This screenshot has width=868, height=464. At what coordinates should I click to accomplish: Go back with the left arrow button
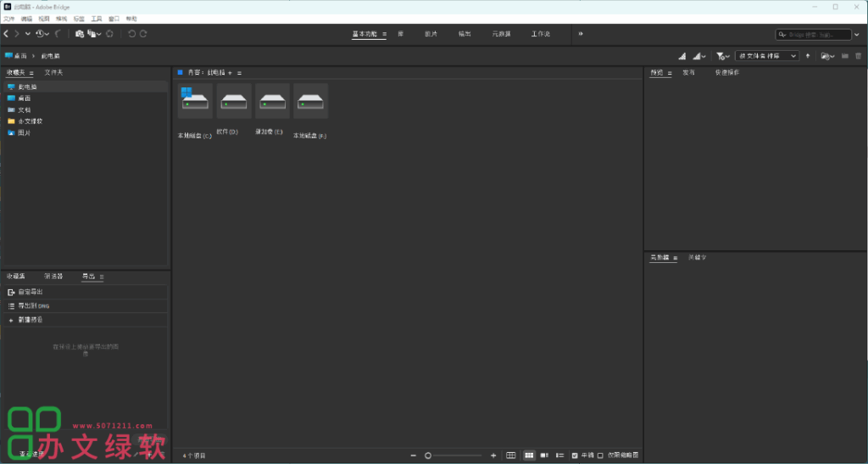pyautogui.click(x=6, y=34)
